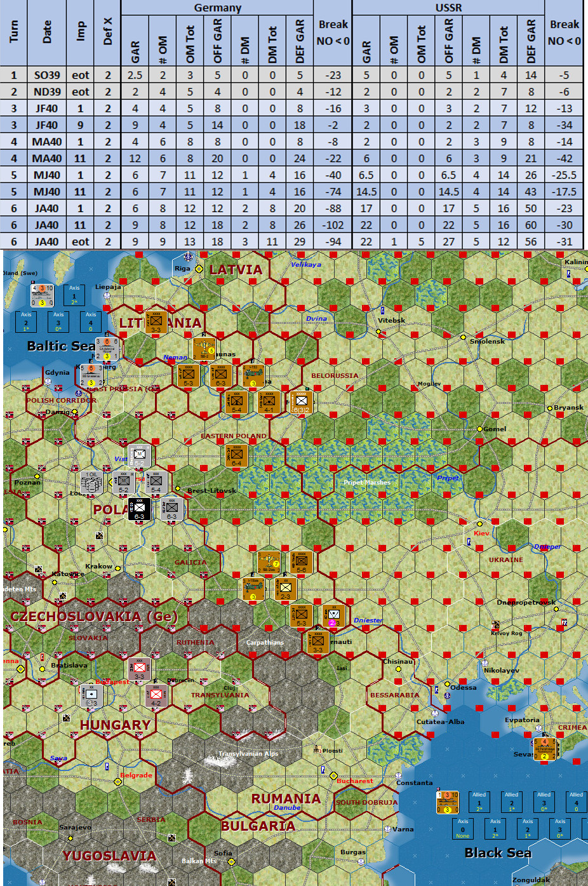
Task: Click the -88 break value cell
Action: coord(333,208)
